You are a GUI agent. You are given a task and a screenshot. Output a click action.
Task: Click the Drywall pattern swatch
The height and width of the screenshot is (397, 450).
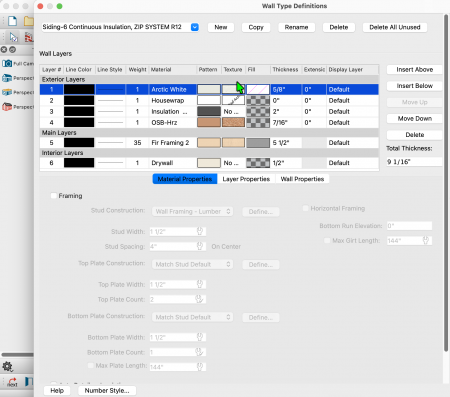click(209, 163)
